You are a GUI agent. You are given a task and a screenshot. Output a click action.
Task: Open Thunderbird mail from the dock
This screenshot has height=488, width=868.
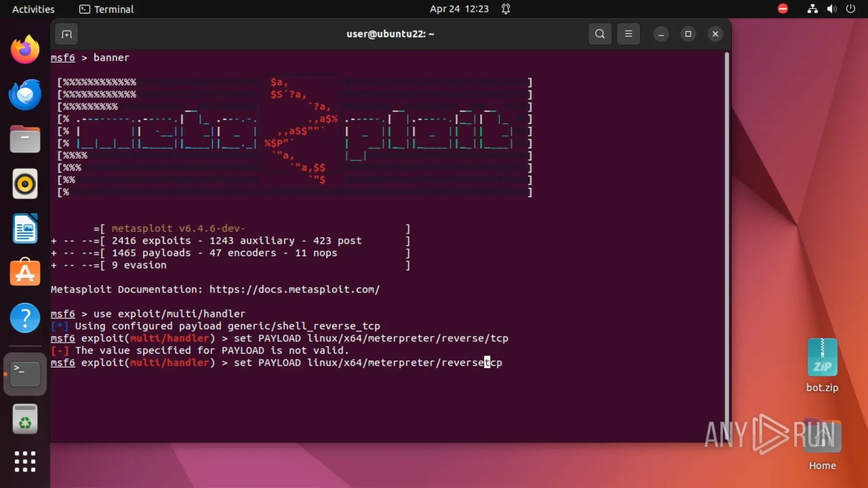tap(25, 94)
